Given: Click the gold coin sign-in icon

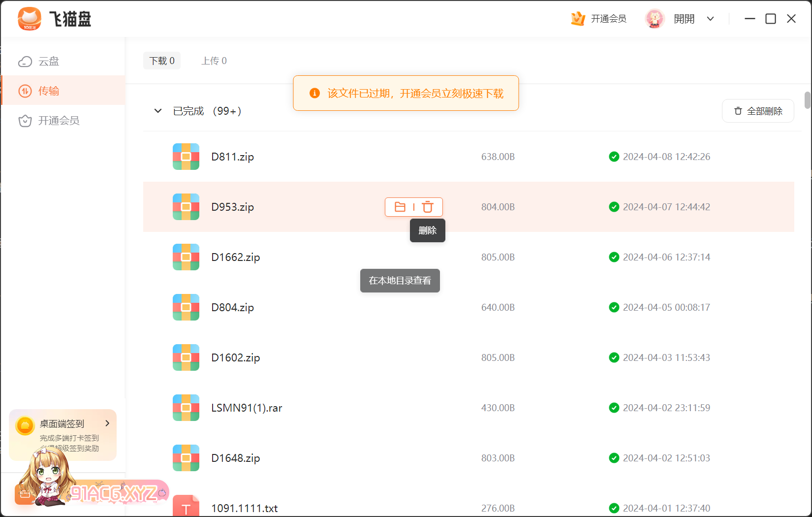Looking at the screenshot, I should 25,425.
